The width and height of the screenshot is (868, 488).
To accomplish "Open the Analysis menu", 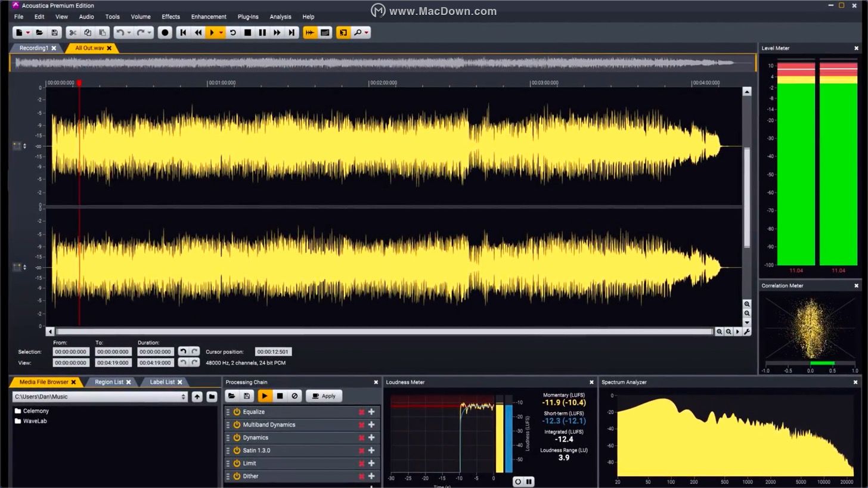I will 280,17.
